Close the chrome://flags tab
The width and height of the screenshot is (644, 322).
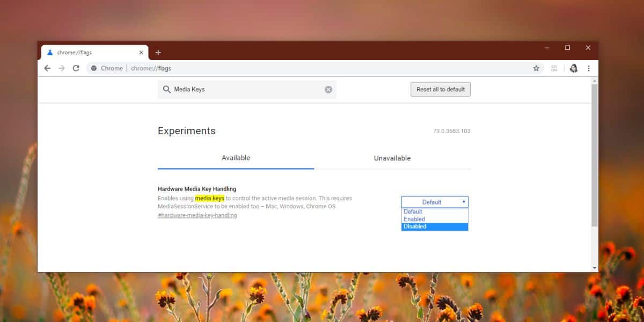141,53
